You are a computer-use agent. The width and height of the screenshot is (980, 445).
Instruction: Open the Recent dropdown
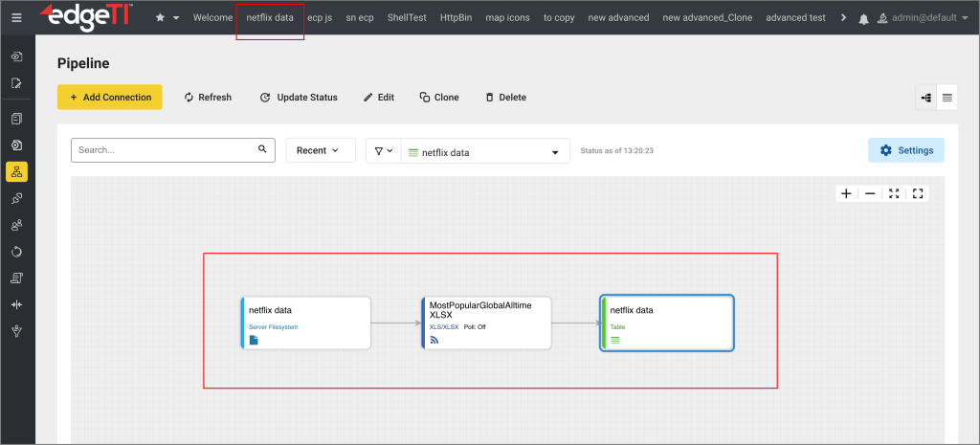(x=320, y=151)
